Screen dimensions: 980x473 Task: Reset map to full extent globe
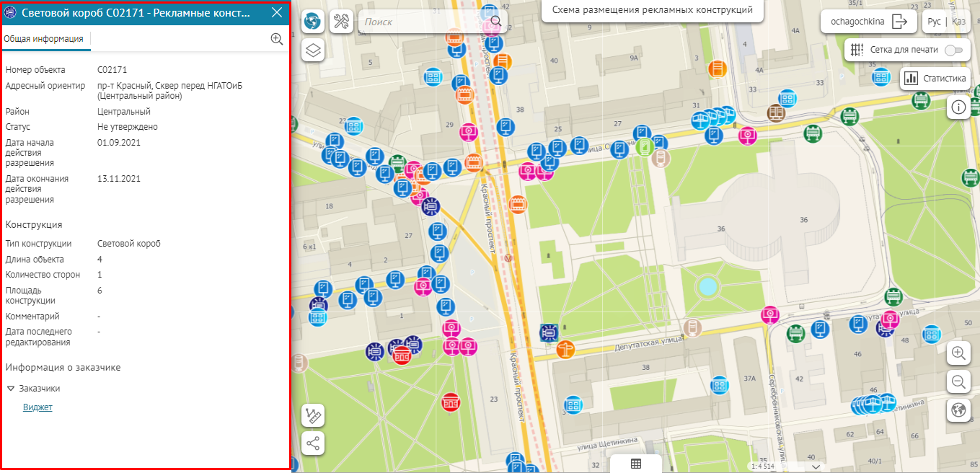(958, 410)
